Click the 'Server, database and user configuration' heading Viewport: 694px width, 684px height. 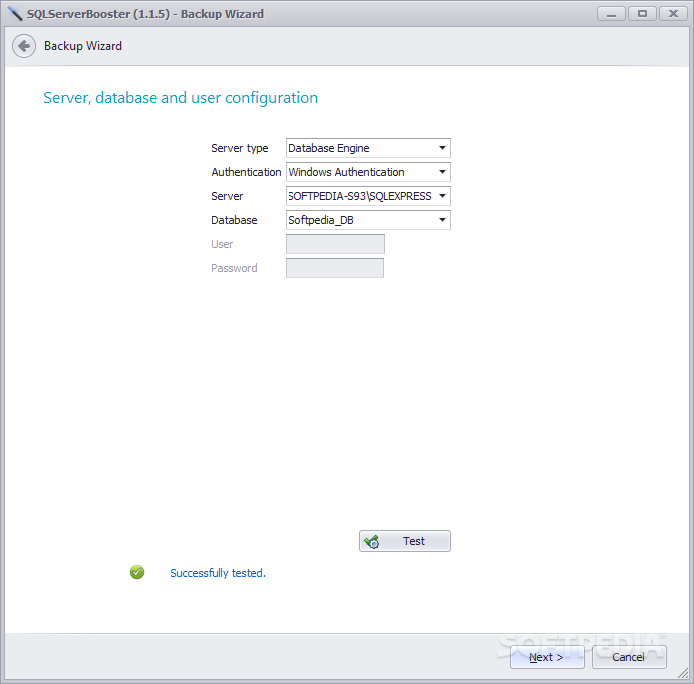tap(181, 98)
